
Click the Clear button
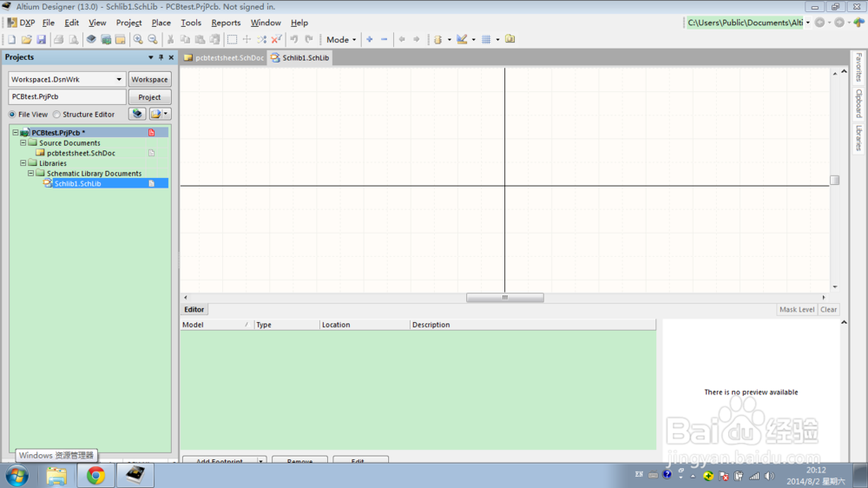(828, 310)
